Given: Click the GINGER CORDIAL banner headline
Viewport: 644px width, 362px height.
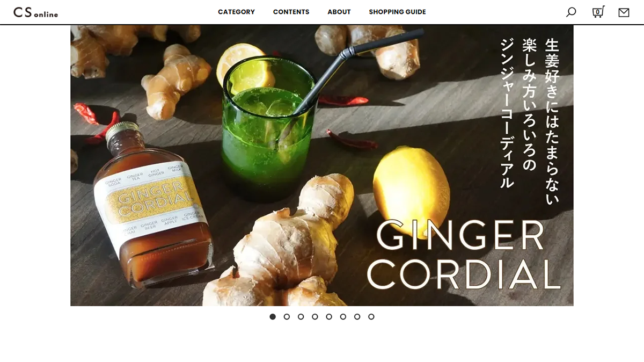Looking at the screenshot, I should [x=464, y=255].
